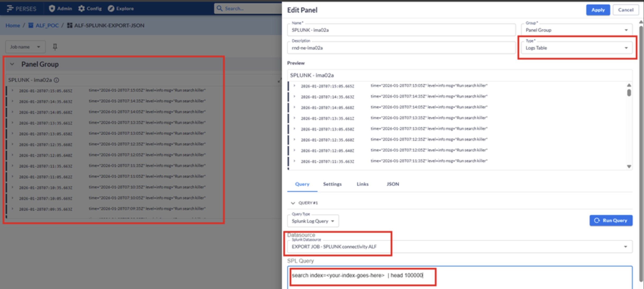644x289 pixels.
Task: Open the Config menu
Action: click(90, 9)
